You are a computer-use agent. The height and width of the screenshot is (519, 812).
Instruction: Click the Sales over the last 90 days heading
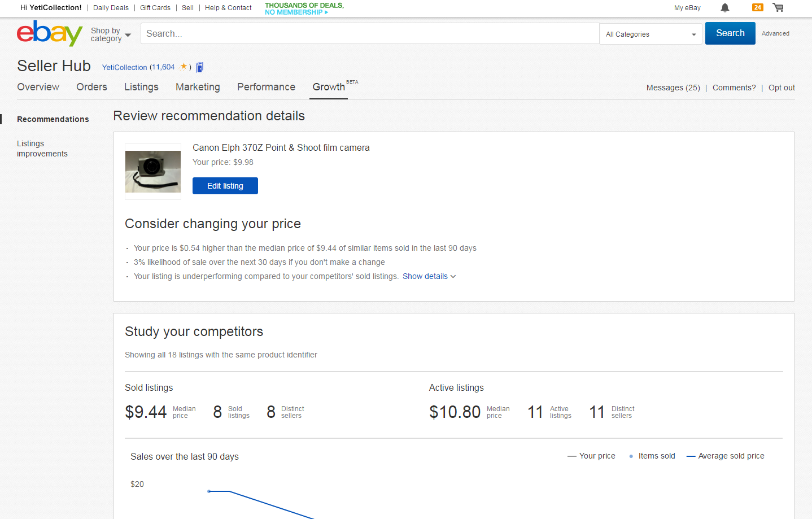tap(185, 456)
